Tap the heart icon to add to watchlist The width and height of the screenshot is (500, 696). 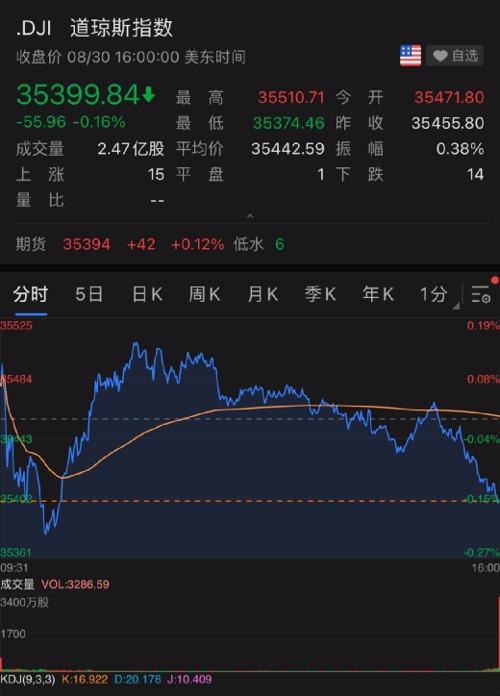pos(440,56)
